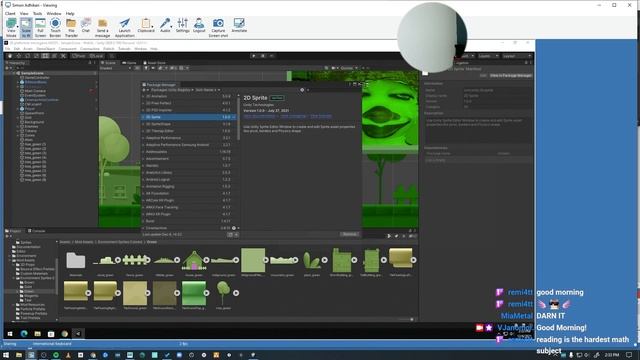Select 2D SpriteShape package
640x360 pixels.
[x=189, y=124]
